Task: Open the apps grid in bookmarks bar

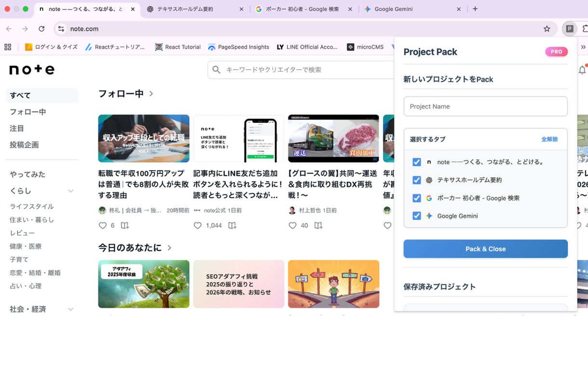Action: [8, 47]
